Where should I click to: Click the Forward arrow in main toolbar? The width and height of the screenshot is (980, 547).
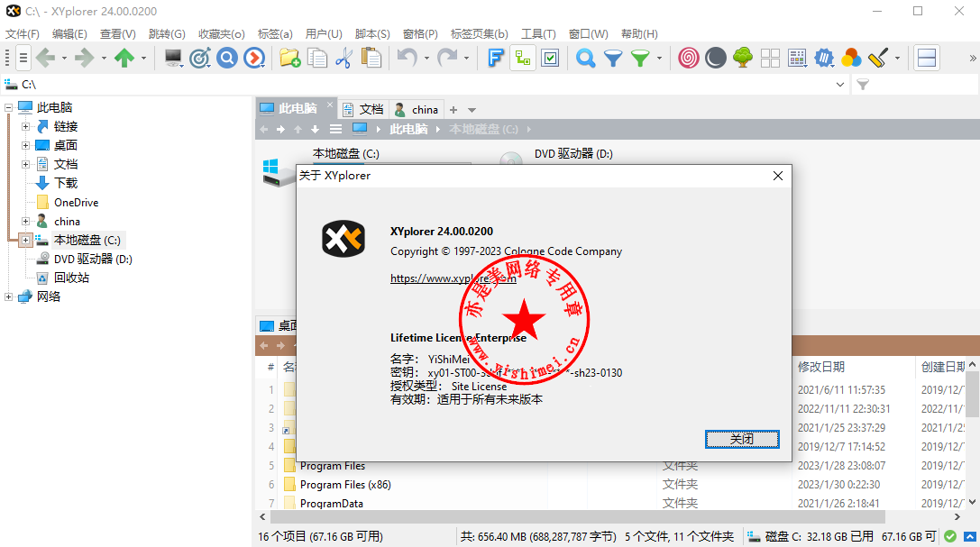coord(84,58)
